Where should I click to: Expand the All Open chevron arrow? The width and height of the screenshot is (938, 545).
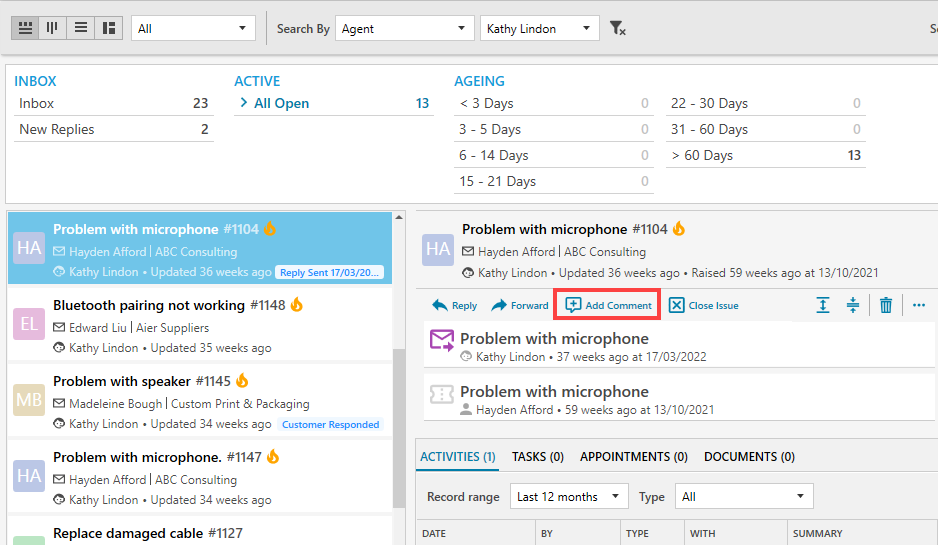(x=243, y=103)
